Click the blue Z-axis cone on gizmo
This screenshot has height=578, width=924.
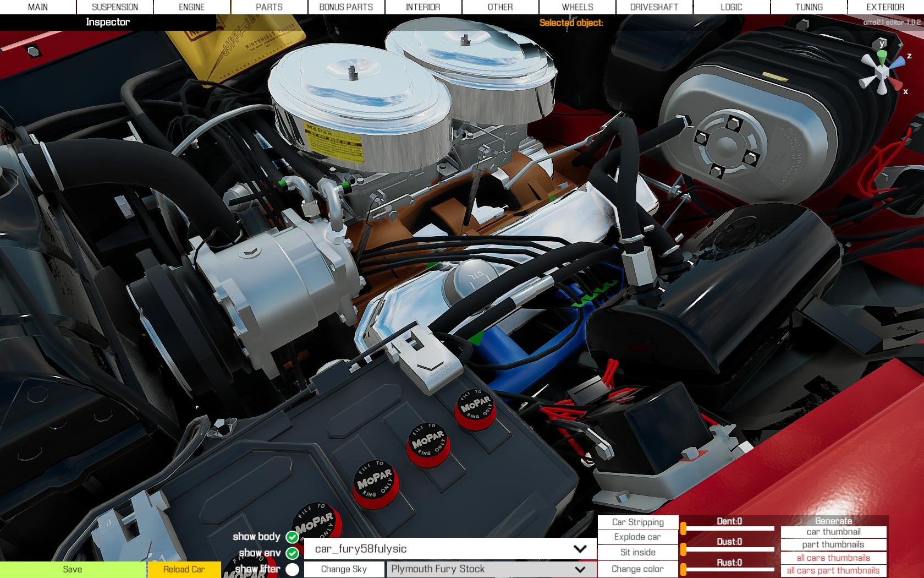(x=899, y=62)
